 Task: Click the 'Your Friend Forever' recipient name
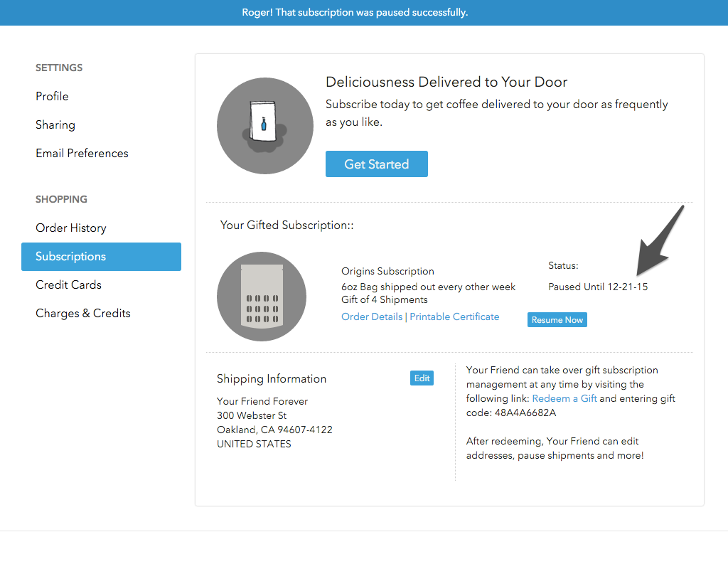262,401
